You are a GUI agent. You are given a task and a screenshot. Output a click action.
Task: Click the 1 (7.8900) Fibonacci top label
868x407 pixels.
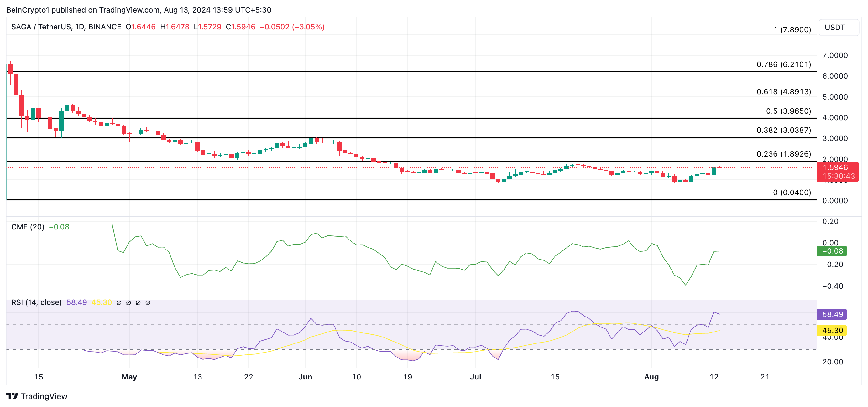tap(792, 30)
